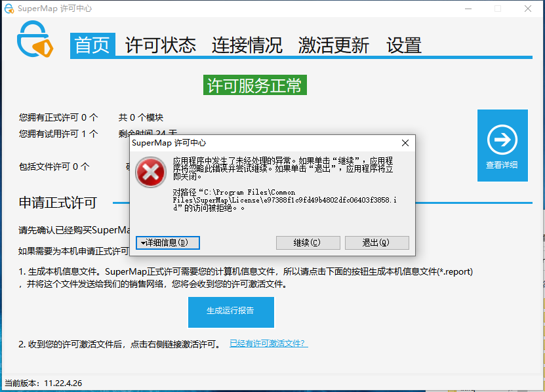
Task: Select the 激活更新 tab
Action: [334, 45]
